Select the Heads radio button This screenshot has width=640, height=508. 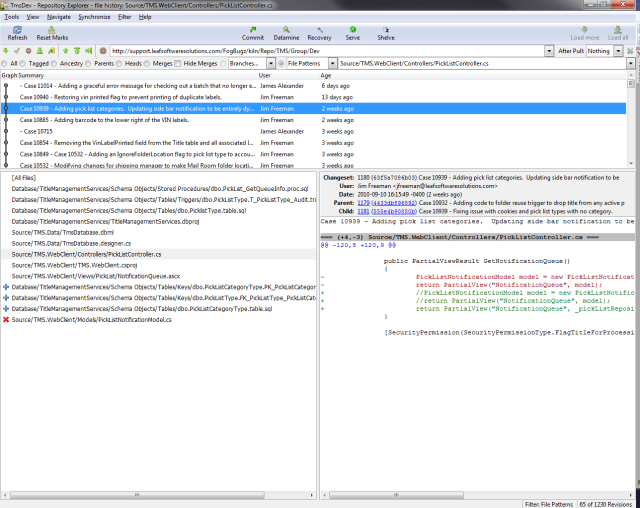click(119, 64)
